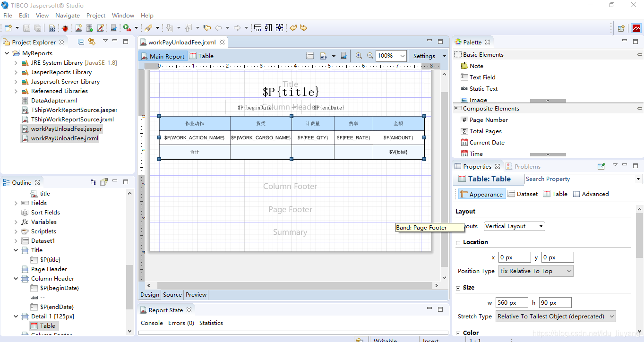Click the editor horizontal scrollbar
The height and width of the screenshot is (342, 644).
(x=296, y=285)
